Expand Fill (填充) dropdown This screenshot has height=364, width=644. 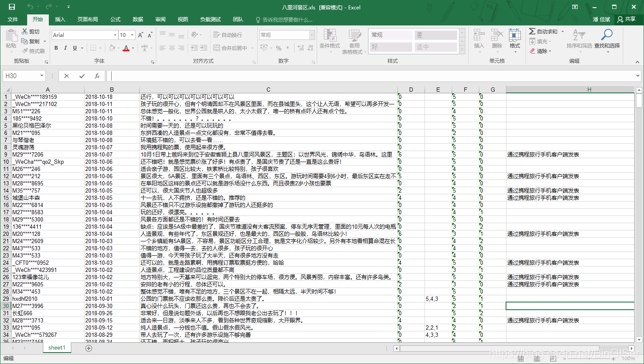click(550, 42)
